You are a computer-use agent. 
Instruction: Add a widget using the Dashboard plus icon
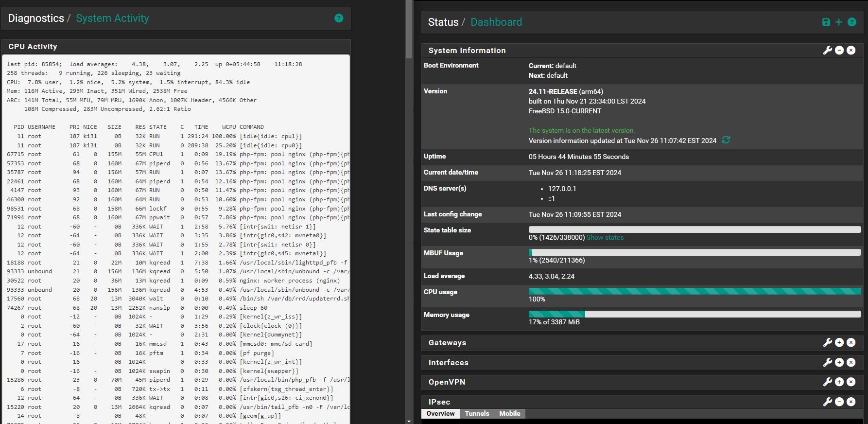839,22
